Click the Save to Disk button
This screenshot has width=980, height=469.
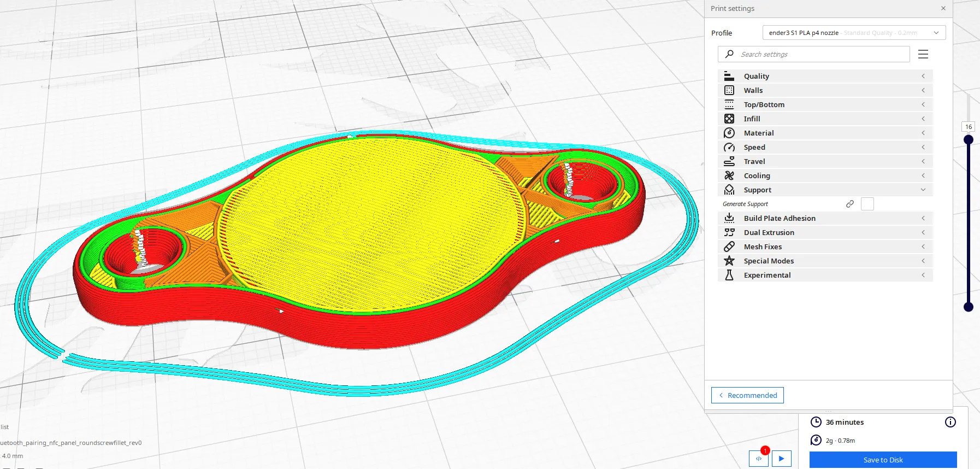click(883, 460)
